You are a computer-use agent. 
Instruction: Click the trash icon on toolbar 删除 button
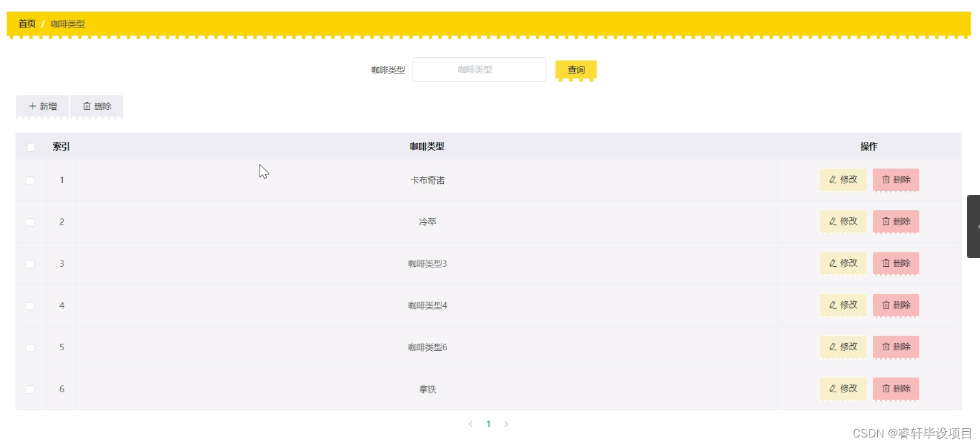click(x=87, y=105)
